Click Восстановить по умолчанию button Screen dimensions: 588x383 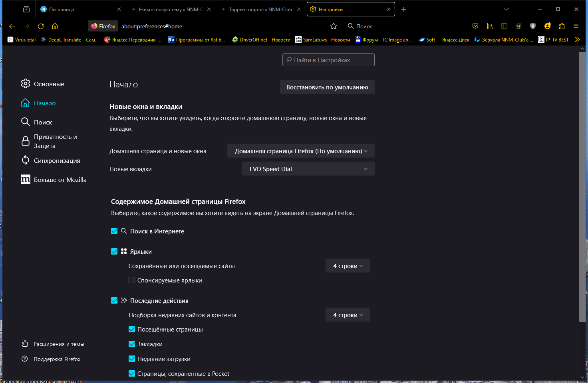[327, 87]
